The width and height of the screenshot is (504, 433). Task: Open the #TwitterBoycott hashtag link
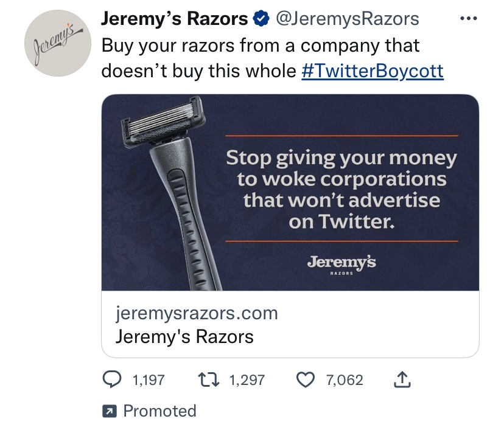373,71
